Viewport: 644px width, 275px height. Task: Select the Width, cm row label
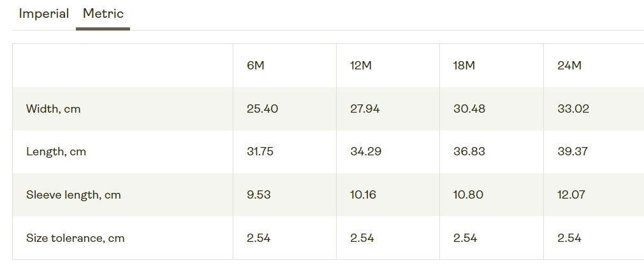pyautogui.click(x=54, y=109)
